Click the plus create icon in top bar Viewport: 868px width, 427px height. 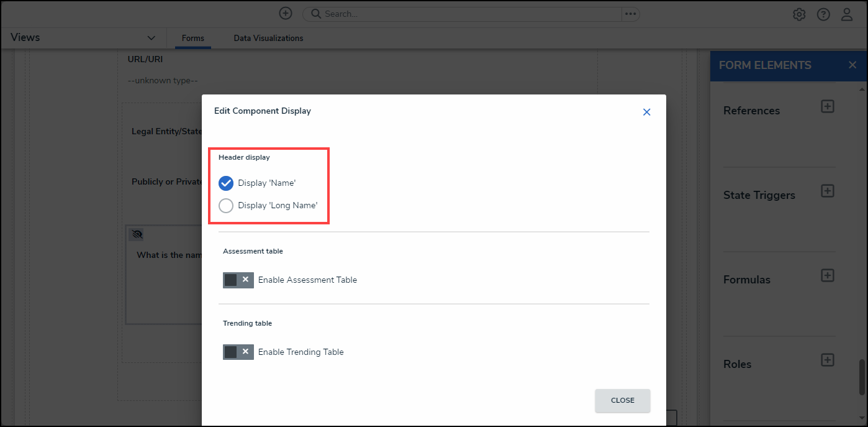click(285, 14)
